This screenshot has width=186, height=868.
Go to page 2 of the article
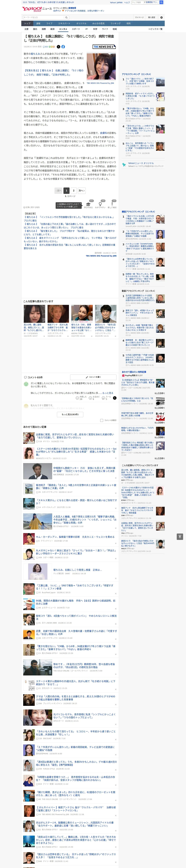pos(74,190)
